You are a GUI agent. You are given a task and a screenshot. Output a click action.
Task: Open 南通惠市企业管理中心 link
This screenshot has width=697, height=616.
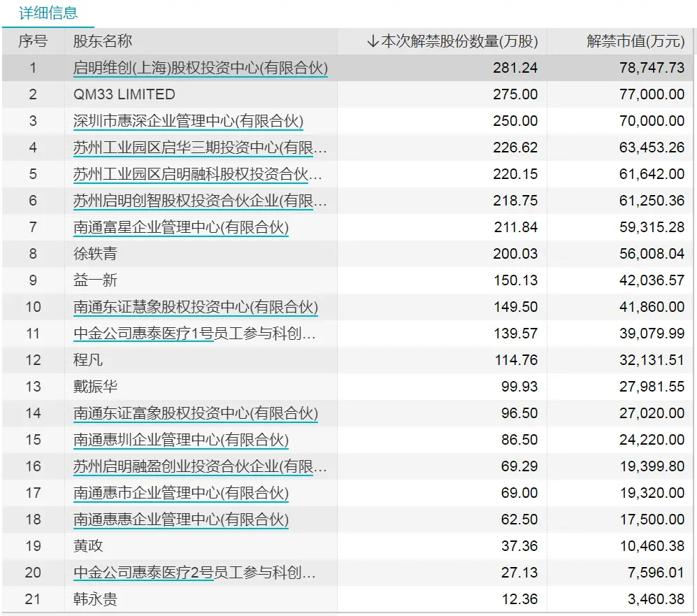180,493
